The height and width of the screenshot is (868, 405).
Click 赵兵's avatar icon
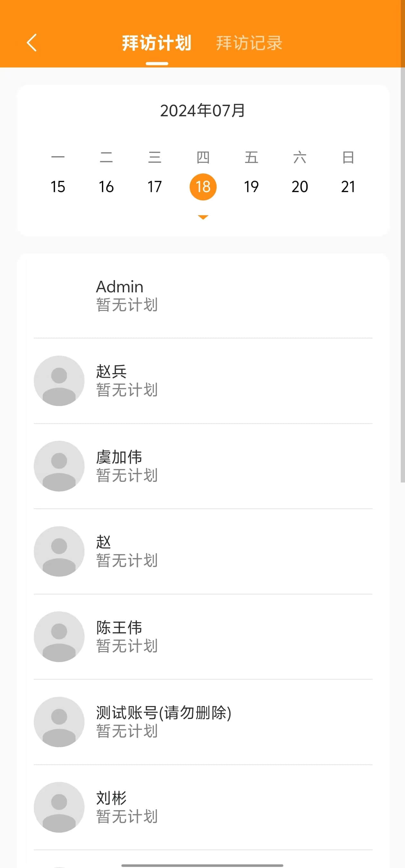pos(59,381)
